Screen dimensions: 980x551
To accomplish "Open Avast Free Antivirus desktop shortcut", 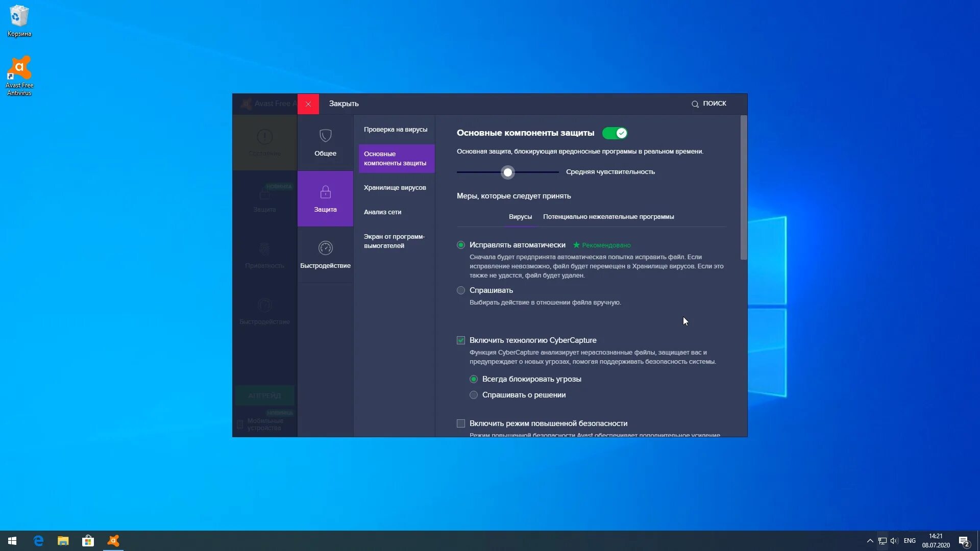I will 19,76.
